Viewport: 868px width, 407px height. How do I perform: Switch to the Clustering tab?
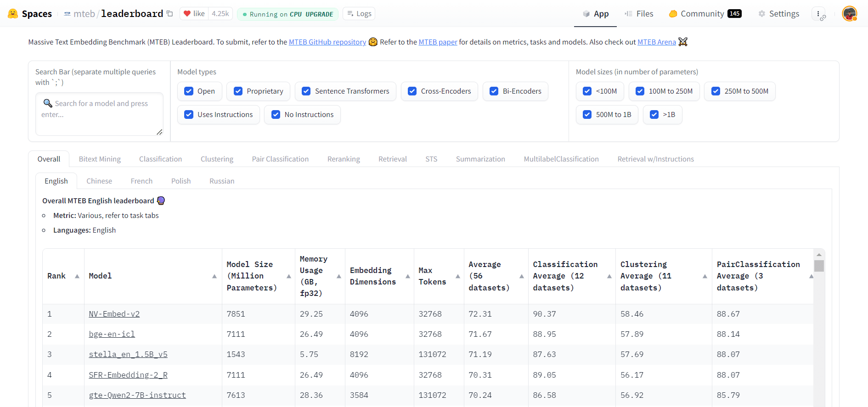point(217,159)
